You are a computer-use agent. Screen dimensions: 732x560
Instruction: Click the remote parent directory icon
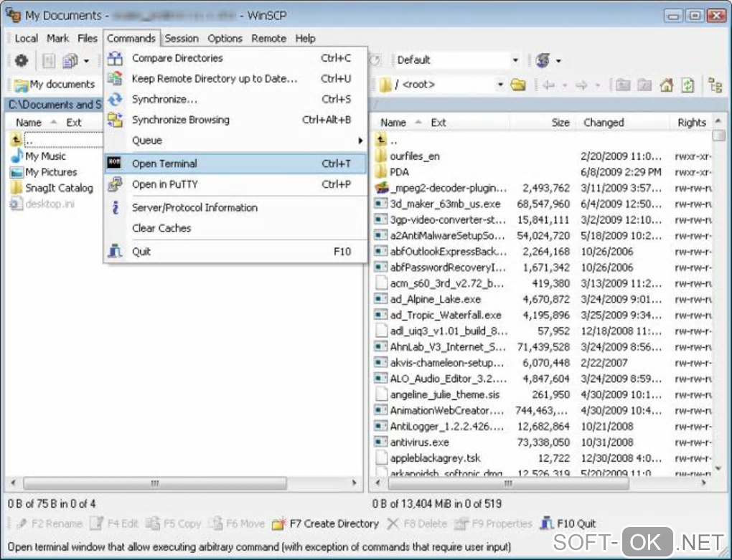[x=621, y=85]
